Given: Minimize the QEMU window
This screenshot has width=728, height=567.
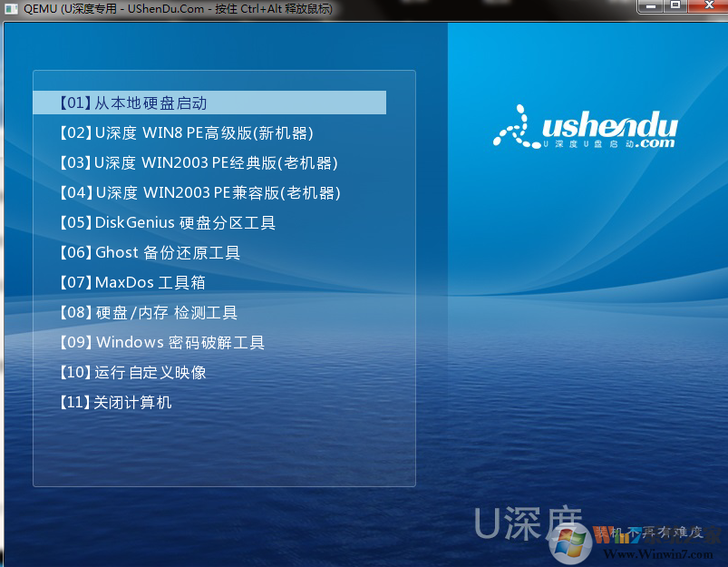Looking at the screenshot, I should point(650,6).
